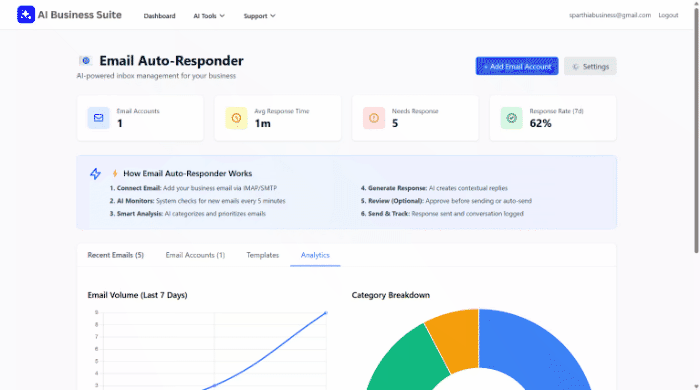Switch to the Email Accounts (1) tab
The height and width of the screenshot is (390, 700).
point(195,255)
